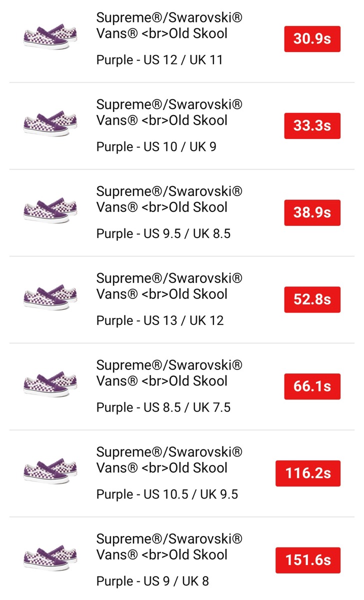Tap the red 38.9s time badge
This screenshot has width=364, height=600.
coord(312,212)
